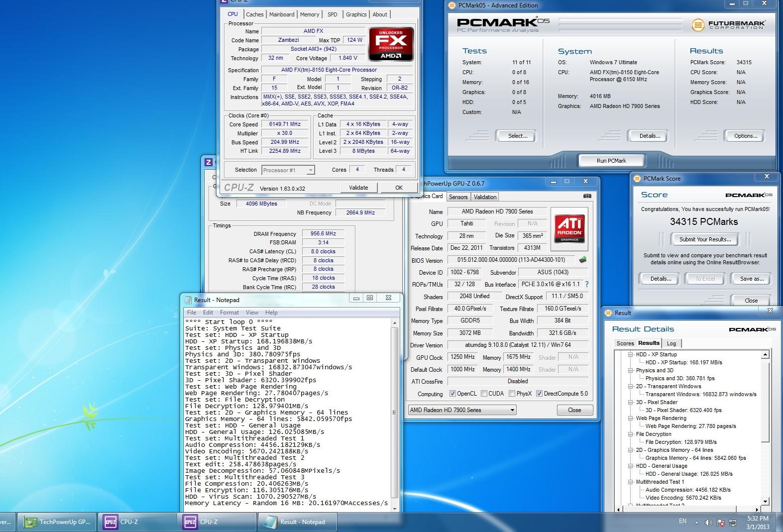
Task: Toggle the DirectCompute 5.0 checkbox
Action: coord(539,394)
